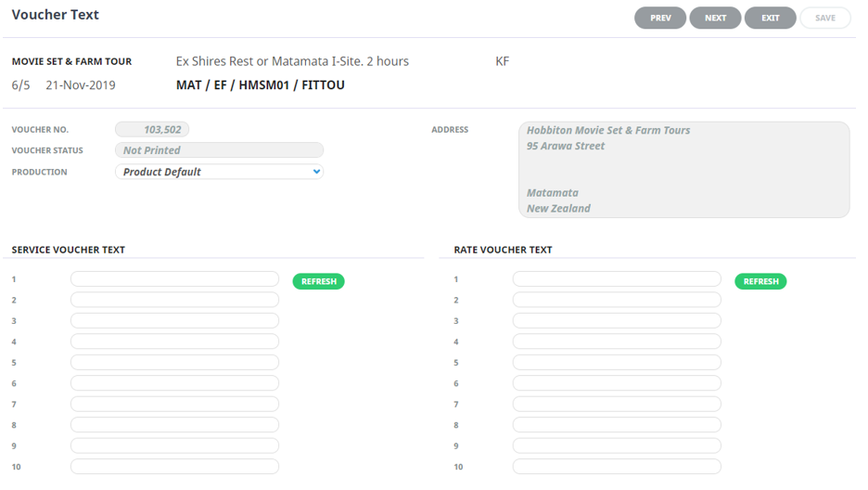
Task: Click the Voucher No. field
Action: pyautogui.click(x=152, y=130)
